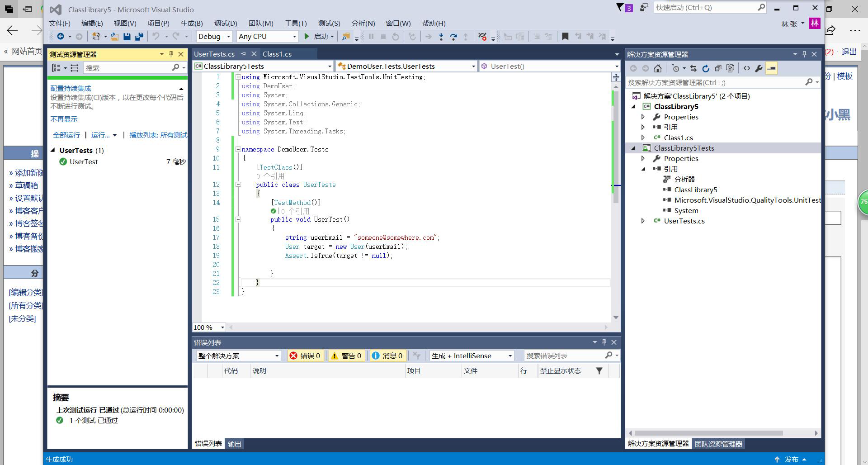Viewport: 868px width, 465px height.
Task: Click the playlist list icon in Test Explorer
Action: point(75,68)
